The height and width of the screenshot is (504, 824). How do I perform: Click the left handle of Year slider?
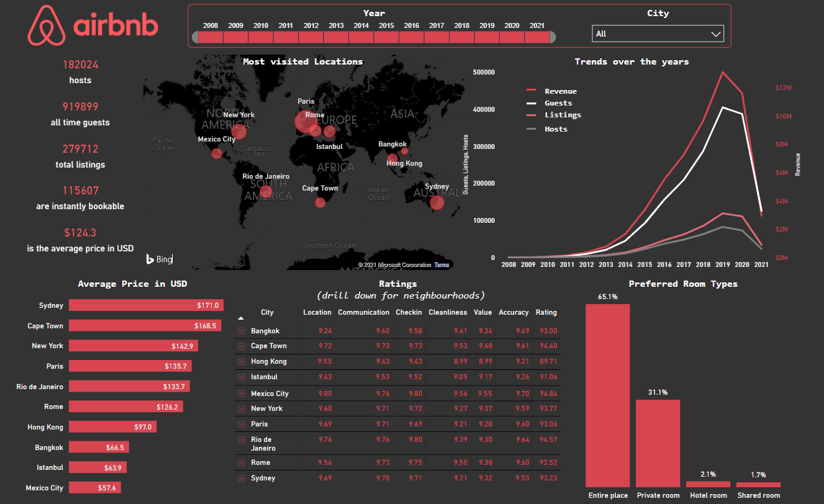pyautogui.click(x=195, y=37)
